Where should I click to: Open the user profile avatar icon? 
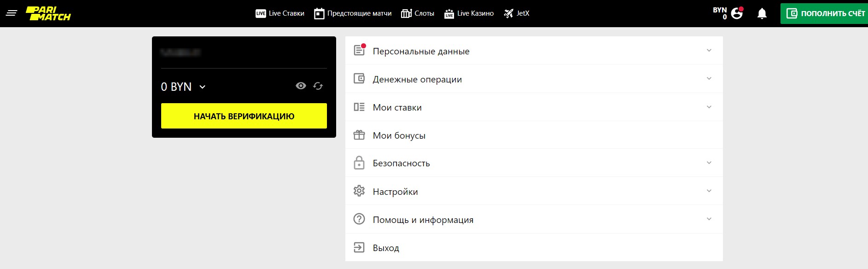pos(737,13)
